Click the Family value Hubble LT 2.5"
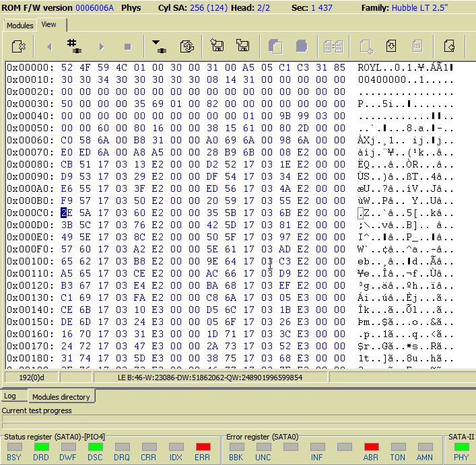Viewport: 476px width, 465px height. tap(420, 7)
